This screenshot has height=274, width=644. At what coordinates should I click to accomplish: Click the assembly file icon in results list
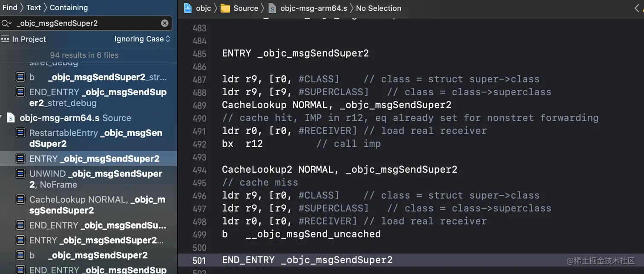(11, 118)
